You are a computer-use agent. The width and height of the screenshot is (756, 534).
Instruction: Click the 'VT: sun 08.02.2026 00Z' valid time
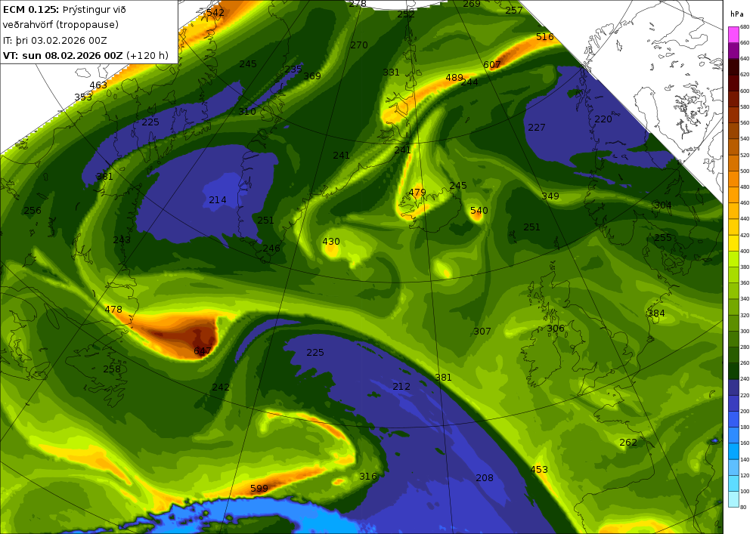63,55
